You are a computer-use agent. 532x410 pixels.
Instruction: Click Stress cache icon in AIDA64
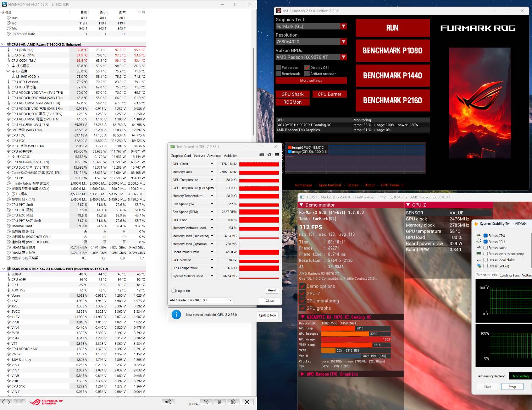tap(479, 248)
